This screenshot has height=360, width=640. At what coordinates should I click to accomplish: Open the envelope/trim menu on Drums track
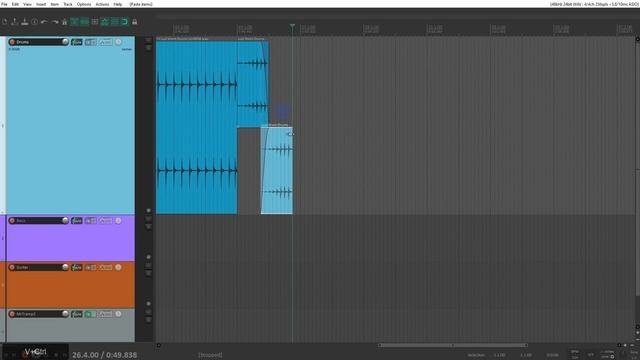click(x=106, y=42)
